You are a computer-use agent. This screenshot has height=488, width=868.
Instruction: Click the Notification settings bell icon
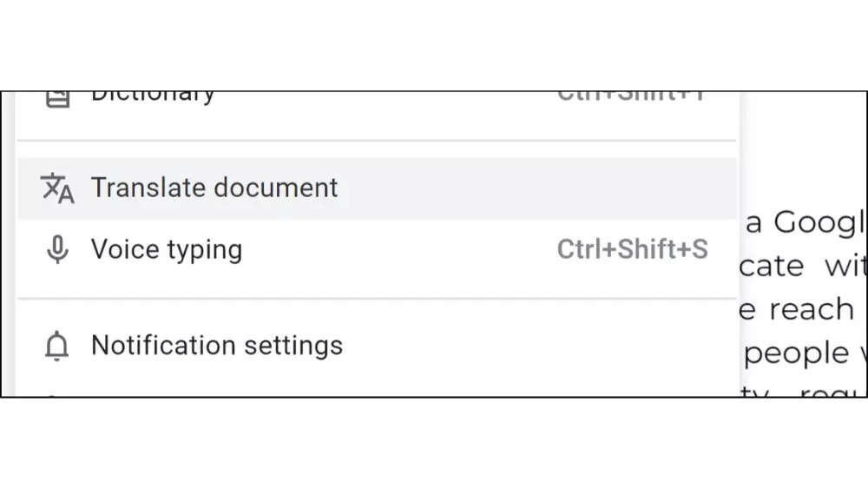point(56,346)
